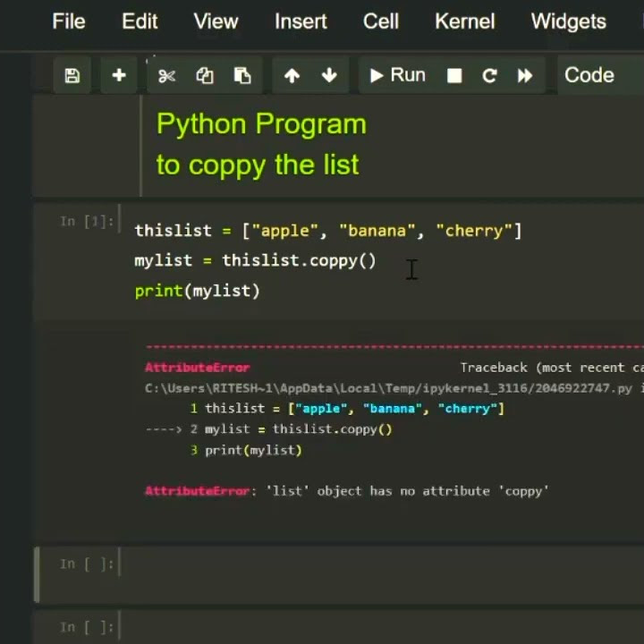Select the In [1] cell prompt
The height and width of the screenshot is (644, 644).
point(86,222)
